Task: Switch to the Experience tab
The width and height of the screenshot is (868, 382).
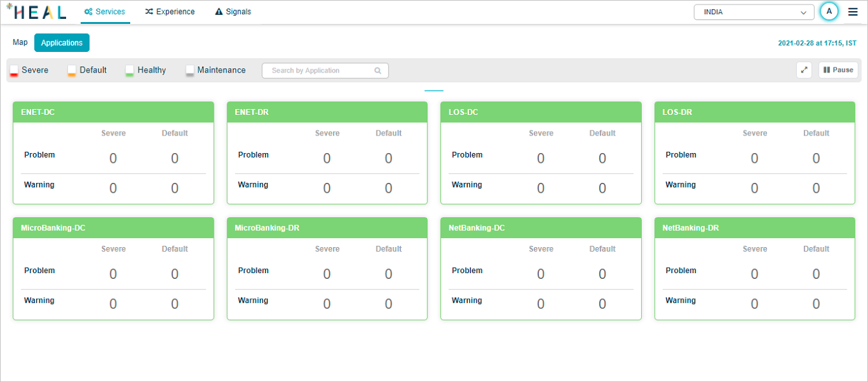Action: pos(170,12)
